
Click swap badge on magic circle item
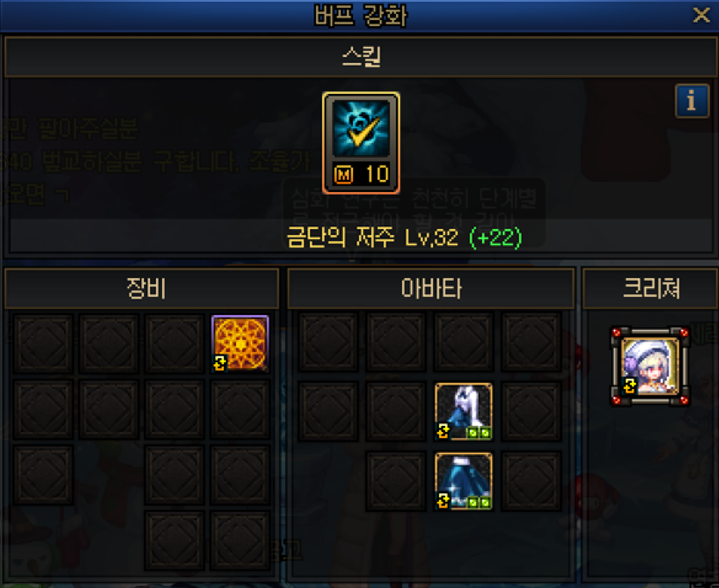click(x=220, y=364)
